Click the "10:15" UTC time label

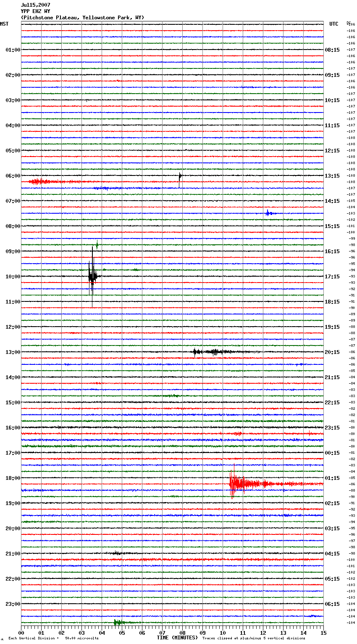(x=332, y=100)
